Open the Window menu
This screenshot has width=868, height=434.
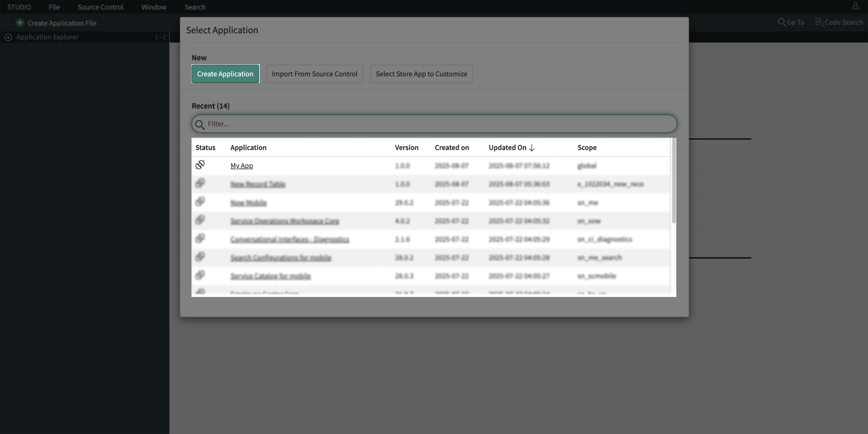[154, 7]
